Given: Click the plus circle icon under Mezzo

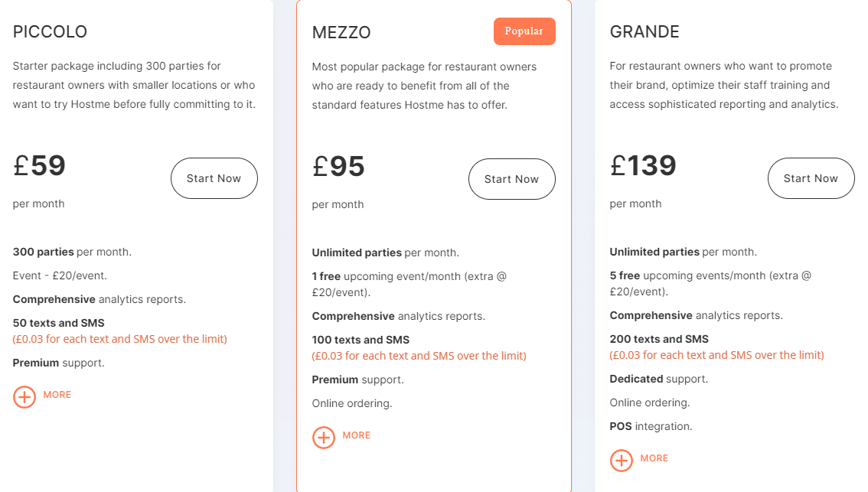Looking at the screenshot, I should [323, 437].
